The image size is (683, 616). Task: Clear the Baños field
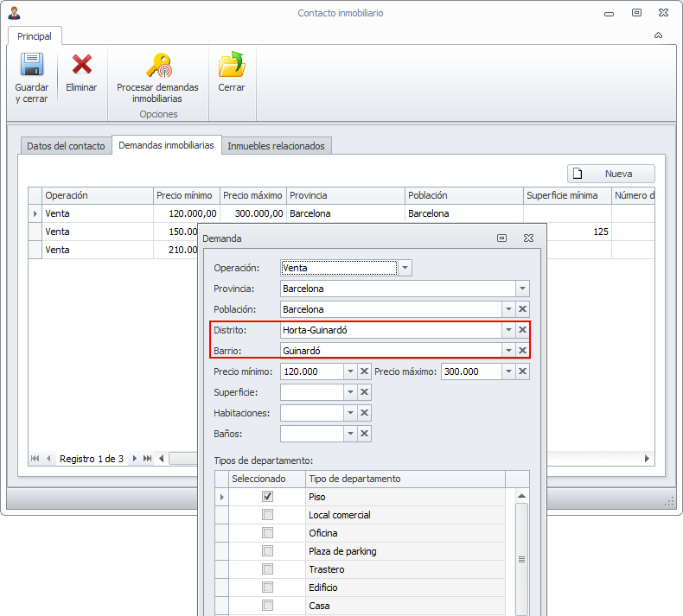click(364, 434)
